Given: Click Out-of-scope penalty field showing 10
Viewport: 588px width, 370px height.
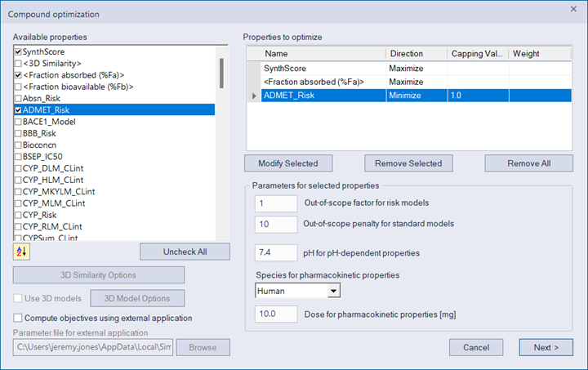Looking at the screenshot, I should 276,224.
